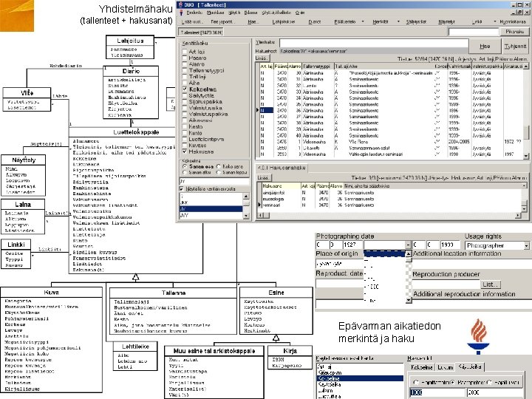This screenshot has height=399, width=532.
Task: Click Lisää.. button in the Hakusanahaku panel
Action: pyautogui.click(x=263, y=177)
